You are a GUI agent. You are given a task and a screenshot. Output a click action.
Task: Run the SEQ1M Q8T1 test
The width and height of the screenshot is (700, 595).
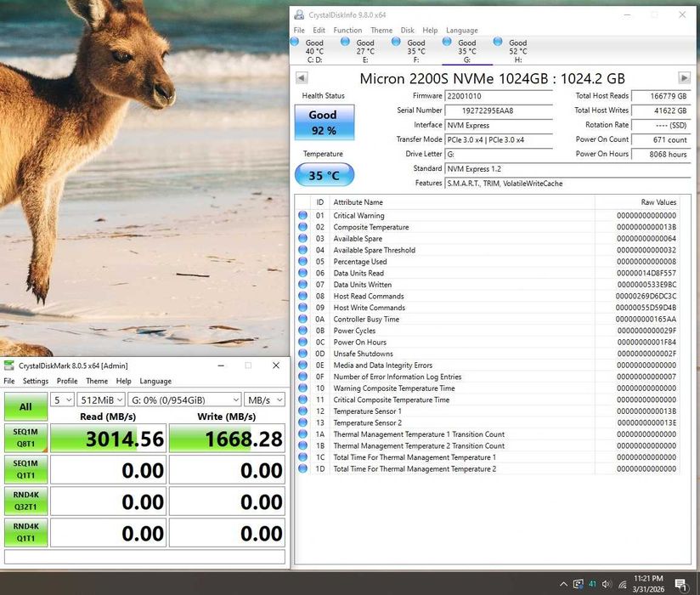[x=25, y=438]
